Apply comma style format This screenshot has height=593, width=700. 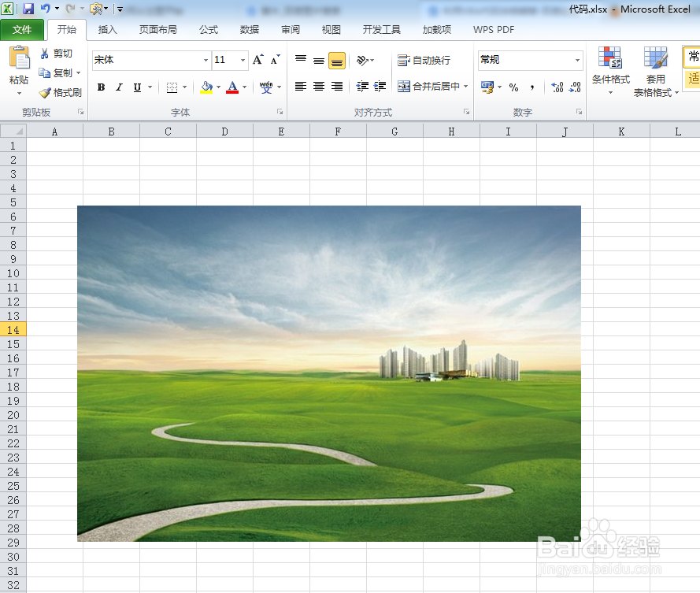coord(532,87)
